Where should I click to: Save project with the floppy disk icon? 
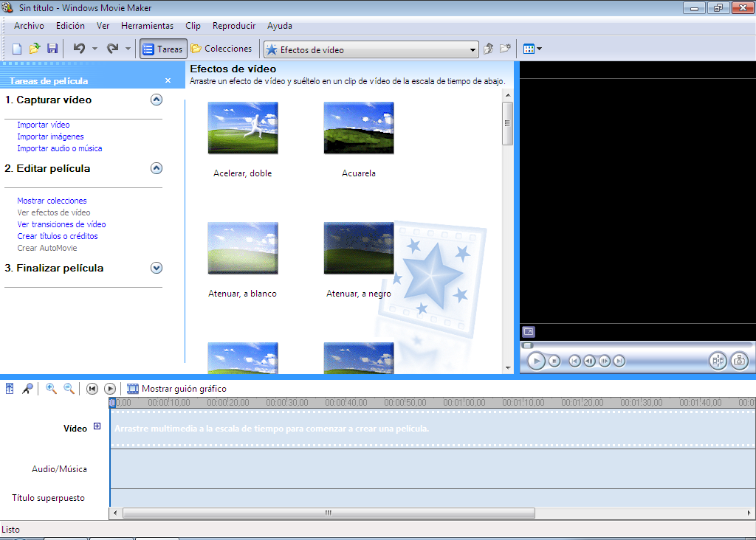tap(52, 49)
